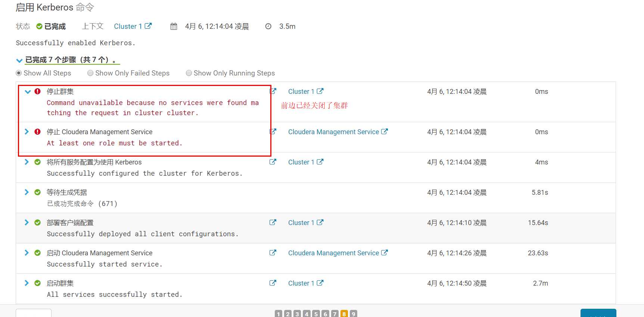Expand the 停止 Cloudera Management Service step
The width and height of the screenshot is (644, 317).
click(27, 132)
